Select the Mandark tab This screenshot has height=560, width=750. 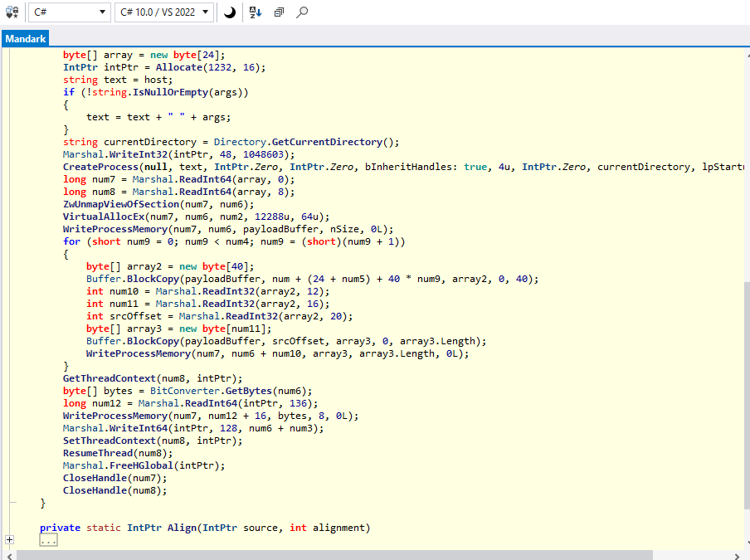(x=26, y=39)
